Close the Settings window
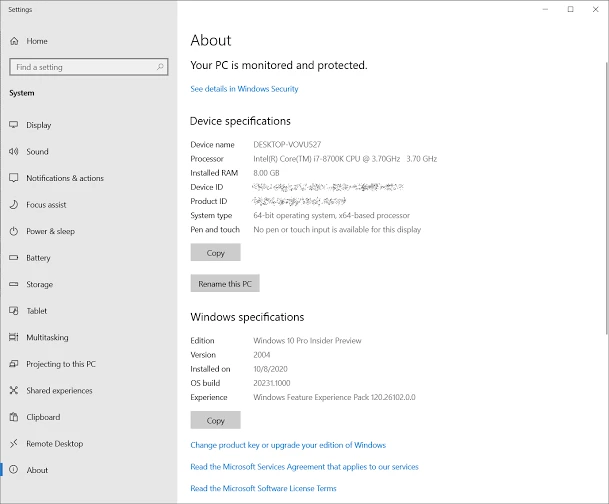This screenshot has height=504, width=609. tap(595, 9)
